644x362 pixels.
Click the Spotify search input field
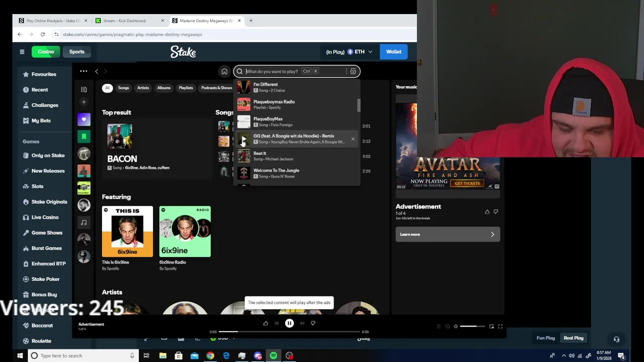coord(297,71)
